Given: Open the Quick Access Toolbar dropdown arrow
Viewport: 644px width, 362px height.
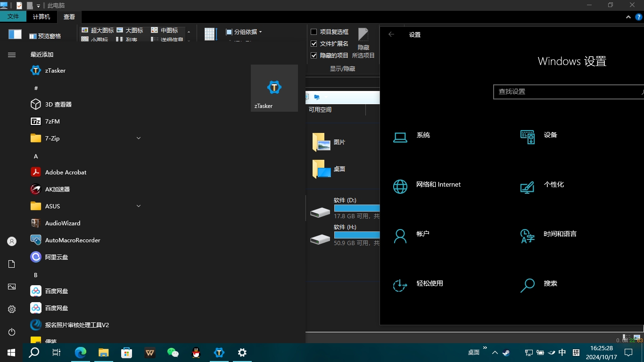Looking at the screenshot, I should [x=38, y=6].
